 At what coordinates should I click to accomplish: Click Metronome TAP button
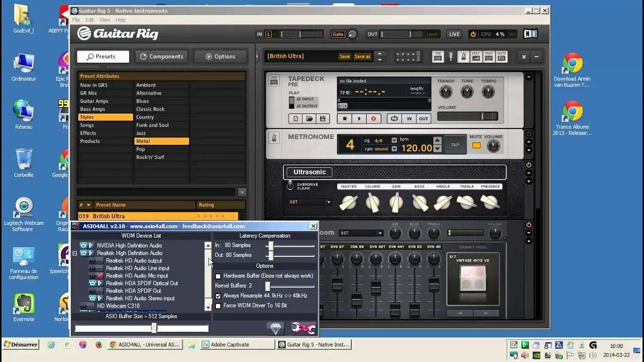pos(455,145)
